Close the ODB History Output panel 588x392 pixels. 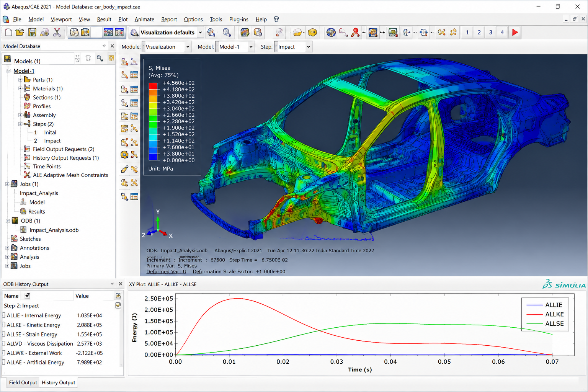(121, 284)
